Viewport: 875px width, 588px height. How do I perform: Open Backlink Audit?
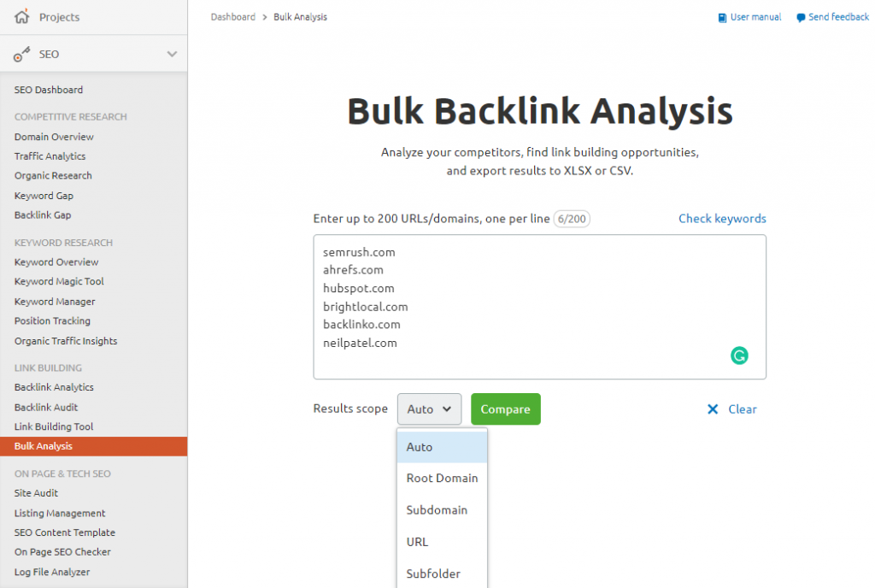(x=46, y=408)
